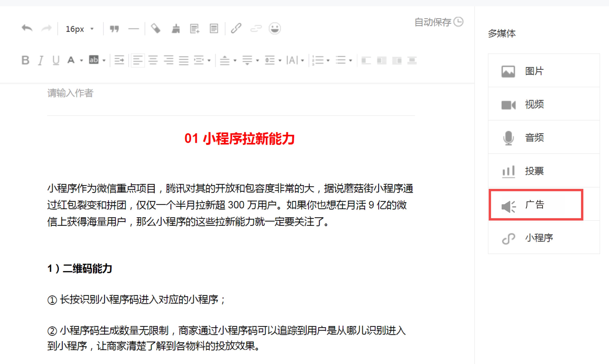609x364 pixels.
Task: Undo the last edit
Action: click(x=27, y=29)
